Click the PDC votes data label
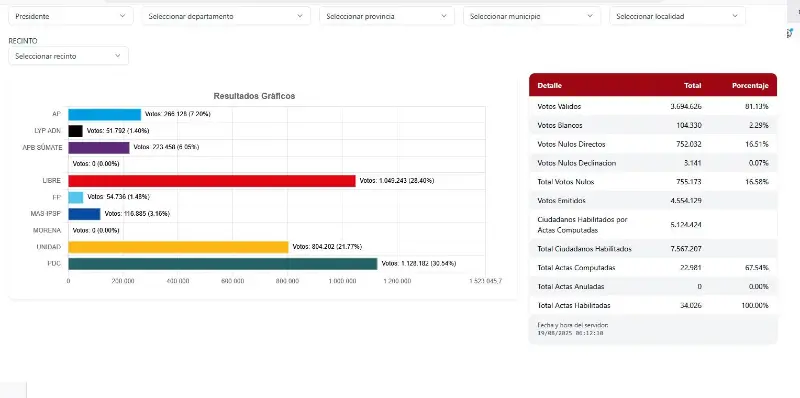800x398 pixels. point(419,264)
